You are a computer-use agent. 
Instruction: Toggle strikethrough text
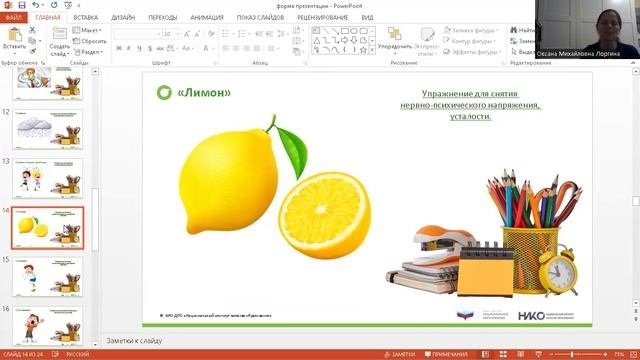pos(160,48)
